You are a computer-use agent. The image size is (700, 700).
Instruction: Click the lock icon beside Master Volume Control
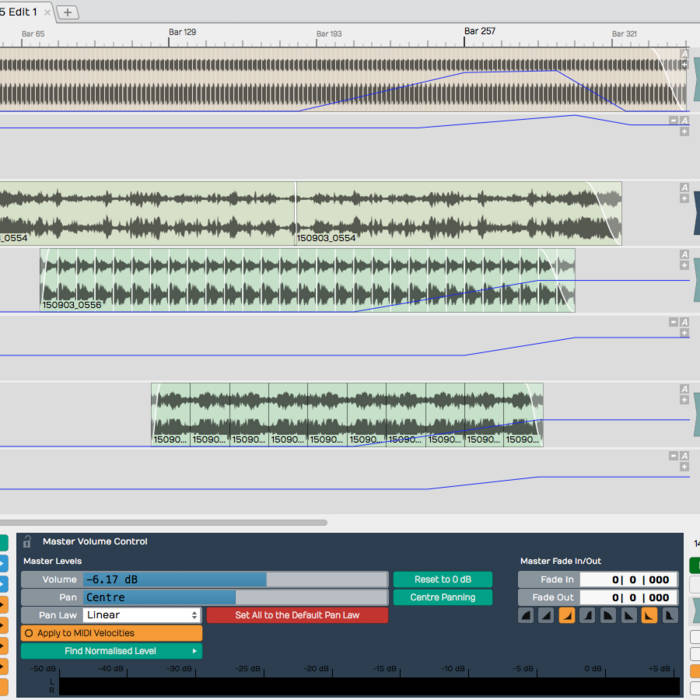pyautogui.click(x=27, y=541)
